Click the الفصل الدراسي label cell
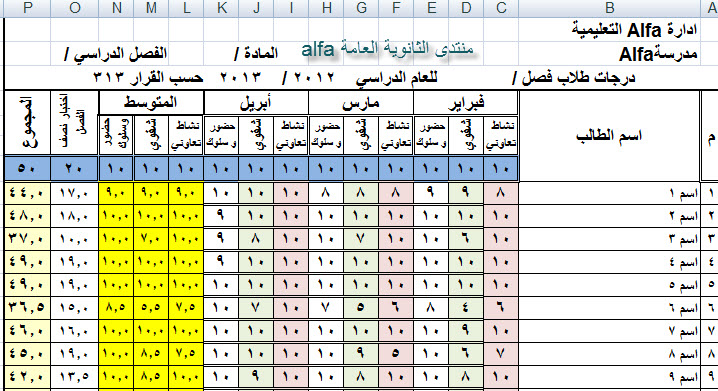 (x=115, y=54)
